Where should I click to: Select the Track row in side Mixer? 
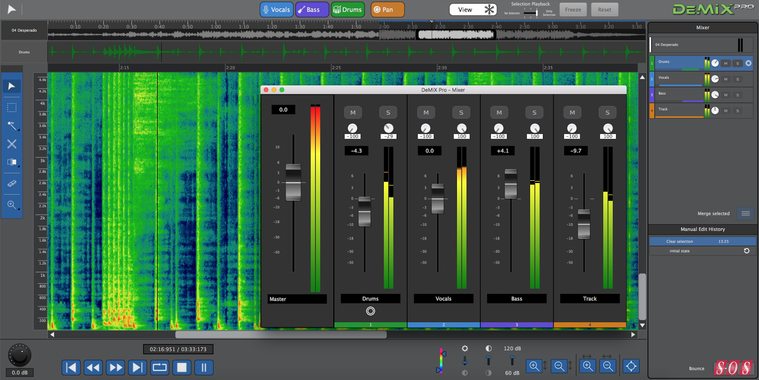tap(701, 110)
